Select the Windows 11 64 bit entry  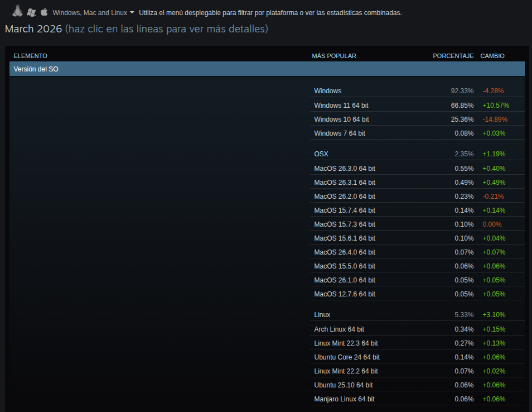(x=341, y=105)
